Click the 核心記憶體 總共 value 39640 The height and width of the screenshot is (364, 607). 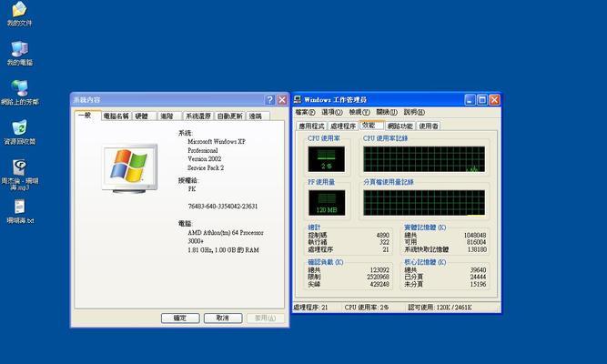[x=478, y=270]
